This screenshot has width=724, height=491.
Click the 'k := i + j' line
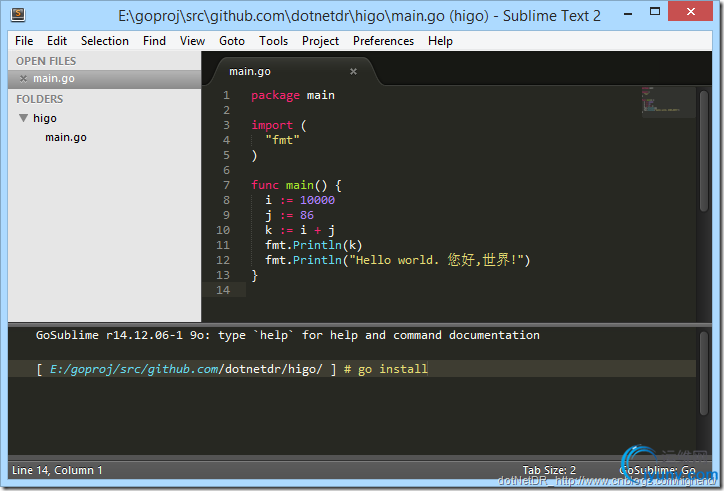click(300, 230)
